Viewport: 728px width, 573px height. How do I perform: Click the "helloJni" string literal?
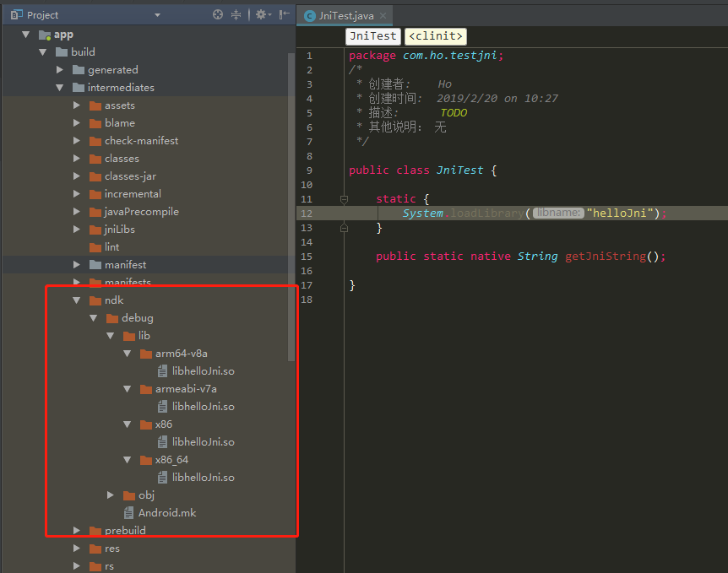click(620, 213)
